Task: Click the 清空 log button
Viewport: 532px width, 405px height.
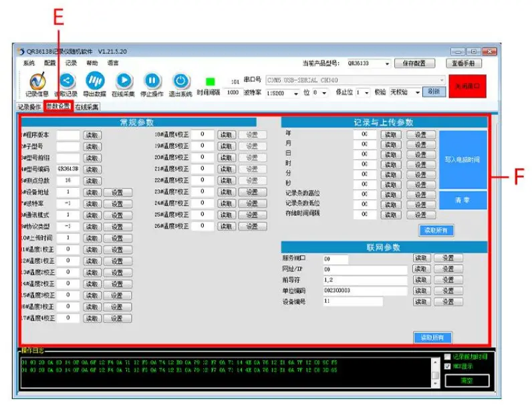Action: [x=467, y=381]
